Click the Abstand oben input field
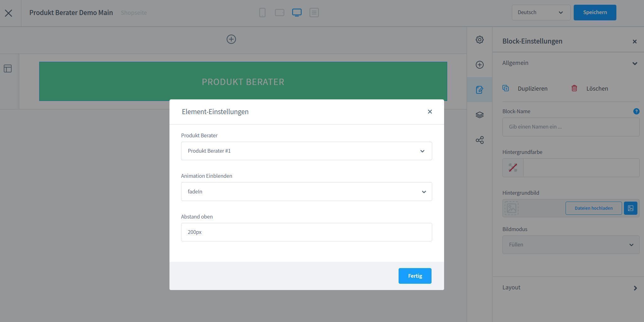644x322 pixels. (306, 232)
